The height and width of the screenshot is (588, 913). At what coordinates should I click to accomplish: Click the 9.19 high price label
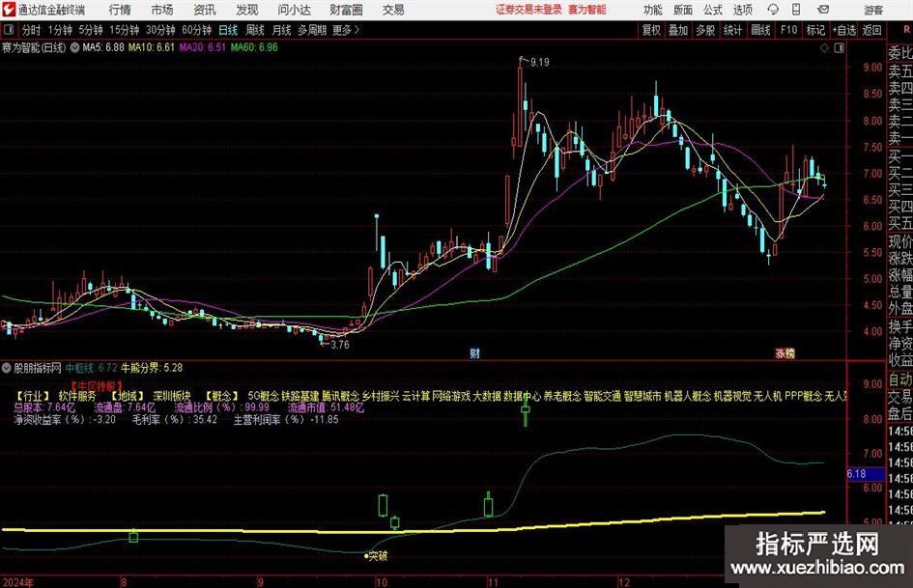[x=540, y=63]
